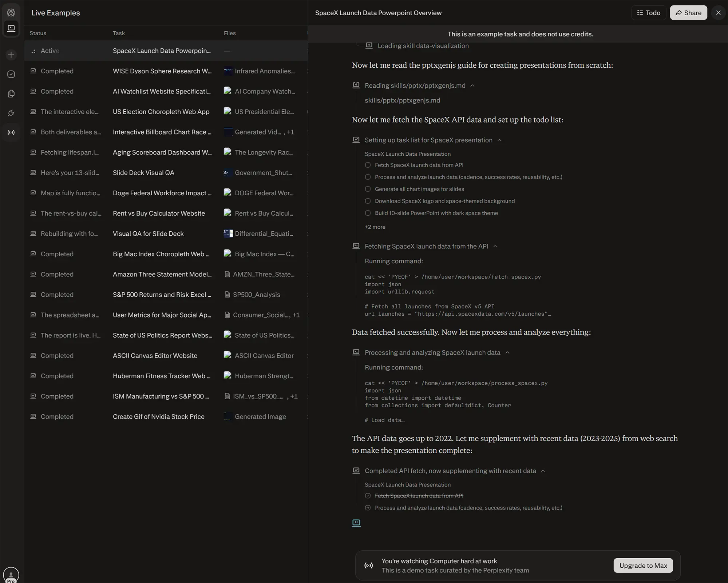Expand the '+2 more' todo items

point(375,227)
